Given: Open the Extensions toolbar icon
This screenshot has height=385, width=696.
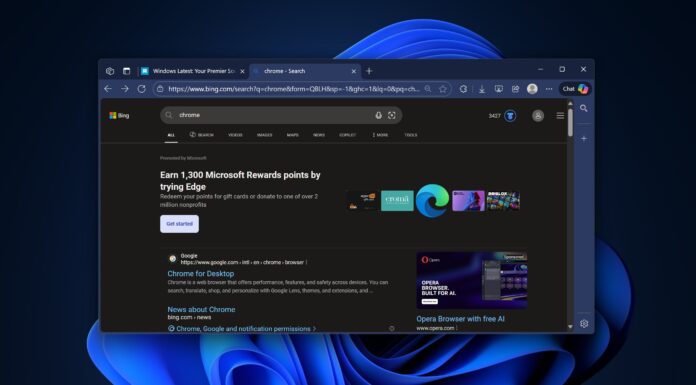Looking at the screenshot, I should coord(463,89).
